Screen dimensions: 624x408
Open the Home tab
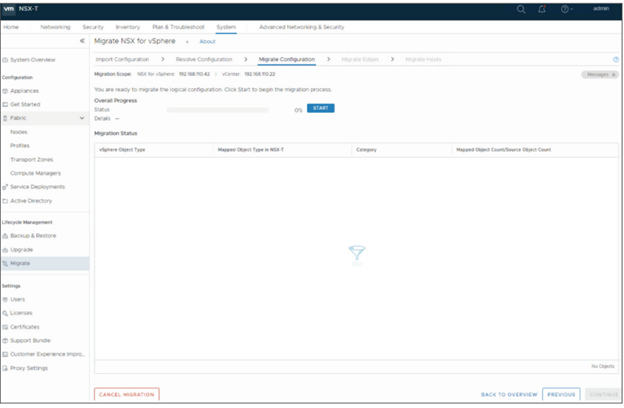11,27
